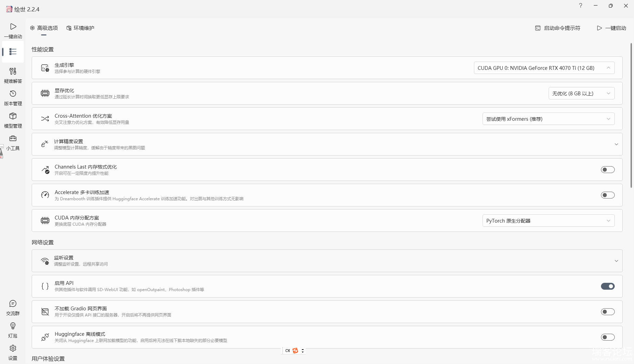Click the 用户体验设置 section heading
This screenshot has height=364, width=634.
tap(48, 359)
